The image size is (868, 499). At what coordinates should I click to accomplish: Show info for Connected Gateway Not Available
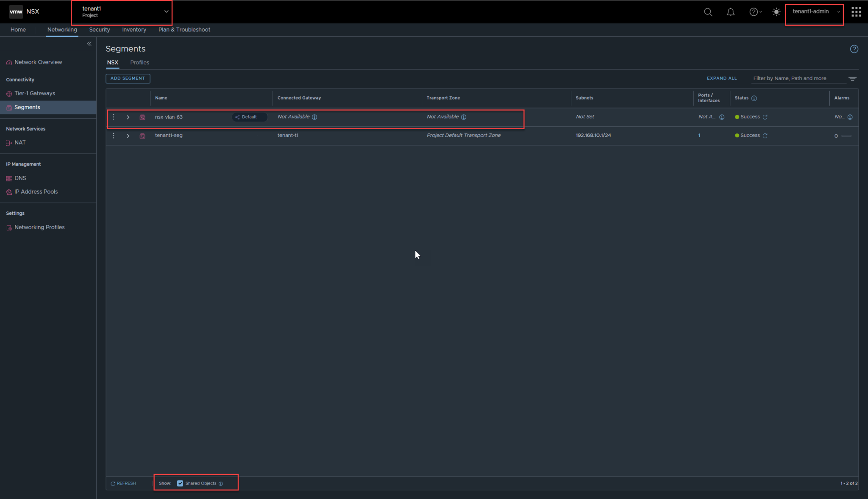point(314,117)
